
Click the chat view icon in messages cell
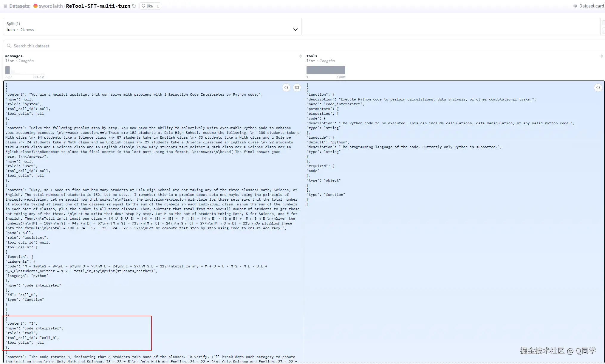coord(297,88)
